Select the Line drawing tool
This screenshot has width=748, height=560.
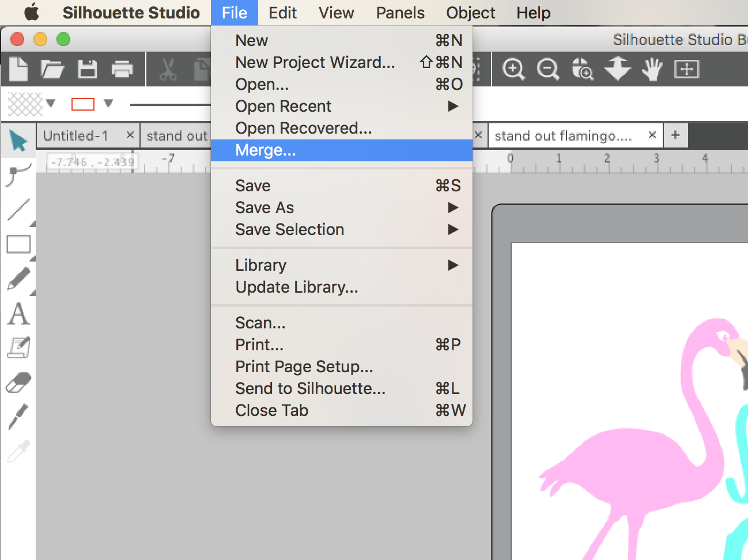tap(19, 210)
